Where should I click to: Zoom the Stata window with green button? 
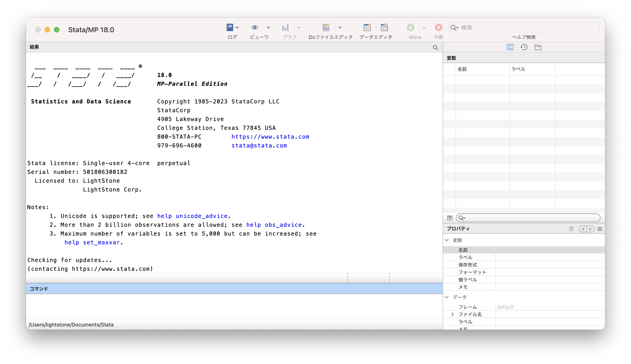pyautogui.click(x=57, y=30)
